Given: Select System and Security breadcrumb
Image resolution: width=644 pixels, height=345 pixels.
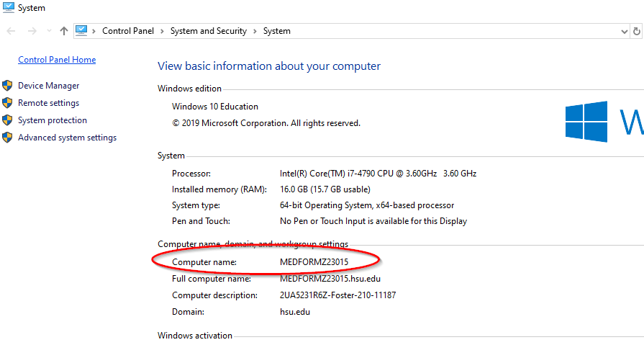Looking at the screenshot, I should tap(208, 31).
